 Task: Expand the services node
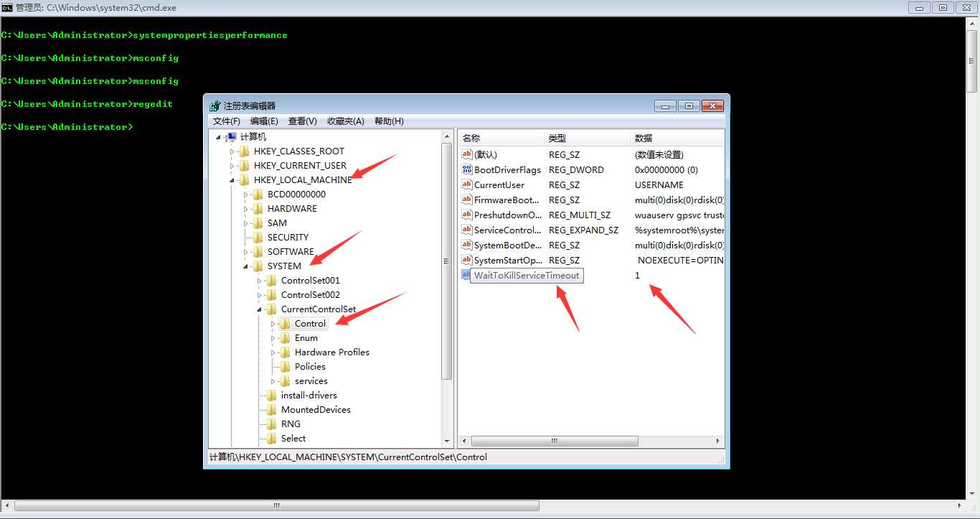(273, 380)
